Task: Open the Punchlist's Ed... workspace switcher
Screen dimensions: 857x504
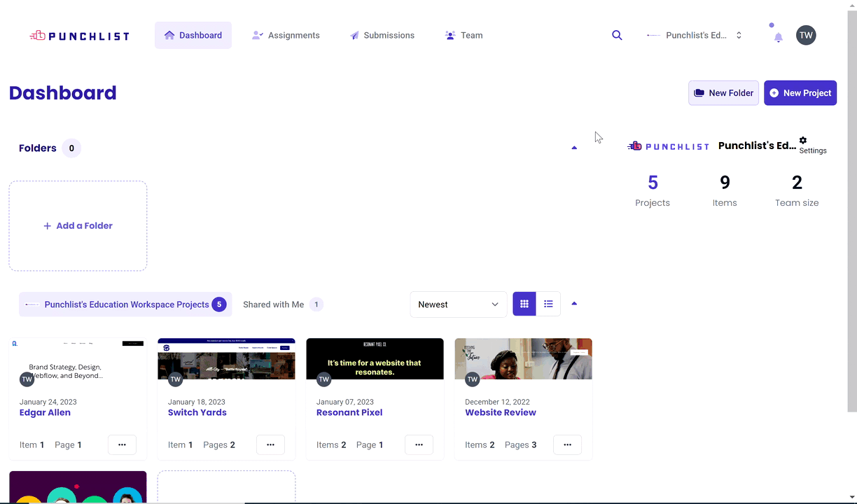Action: coord(694,35)
